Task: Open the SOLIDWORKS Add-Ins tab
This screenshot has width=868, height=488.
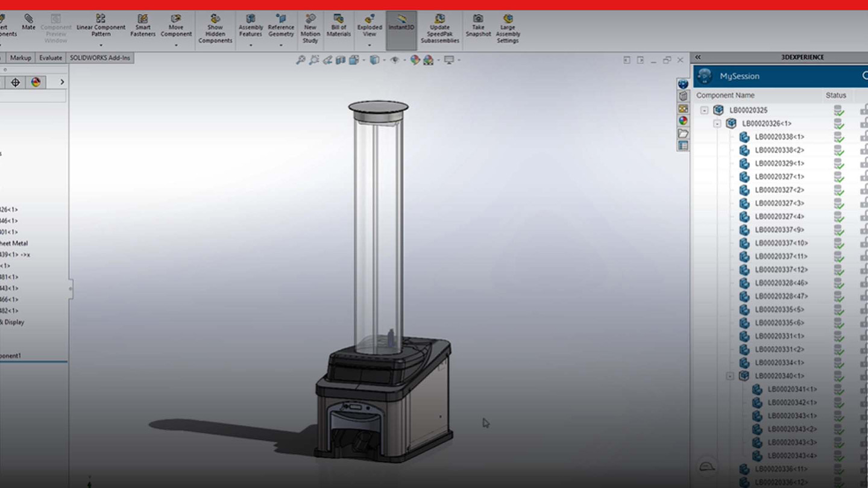Action: [100, 58]
